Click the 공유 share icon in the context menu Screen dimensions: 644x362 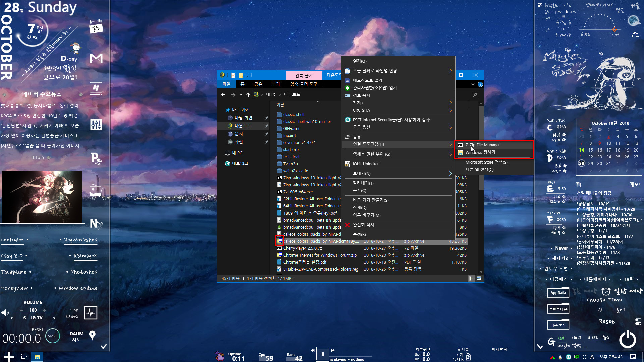pos(347,137)
